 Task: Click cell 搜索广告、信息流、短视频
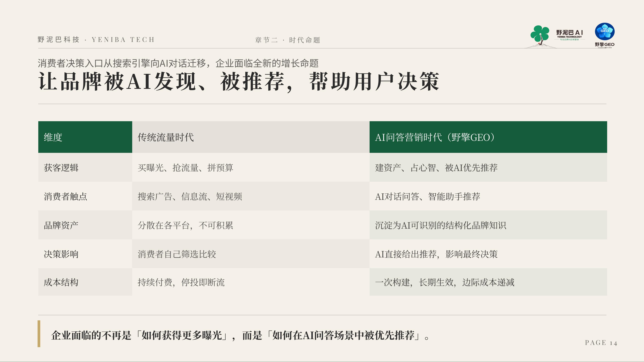pyautogui.click(x=251, y=196)
